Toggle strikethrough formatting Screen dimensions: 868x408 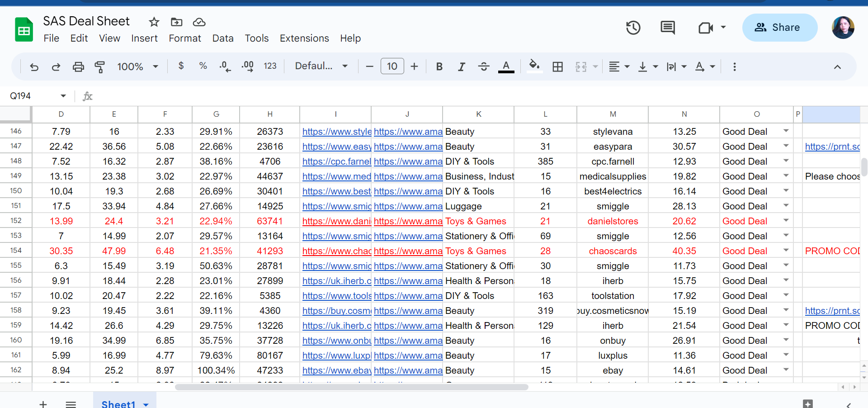(484, 66)
